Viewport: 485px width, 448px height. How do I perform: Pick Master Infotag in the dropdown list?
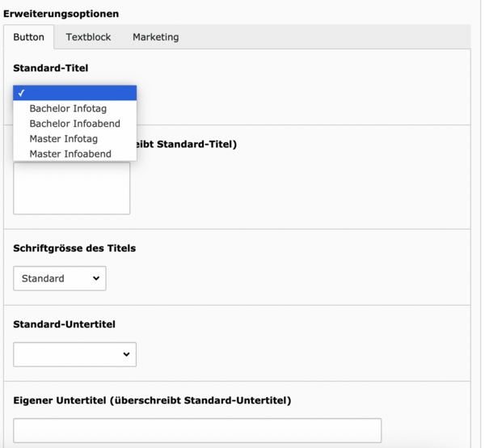tap(75, 139)
